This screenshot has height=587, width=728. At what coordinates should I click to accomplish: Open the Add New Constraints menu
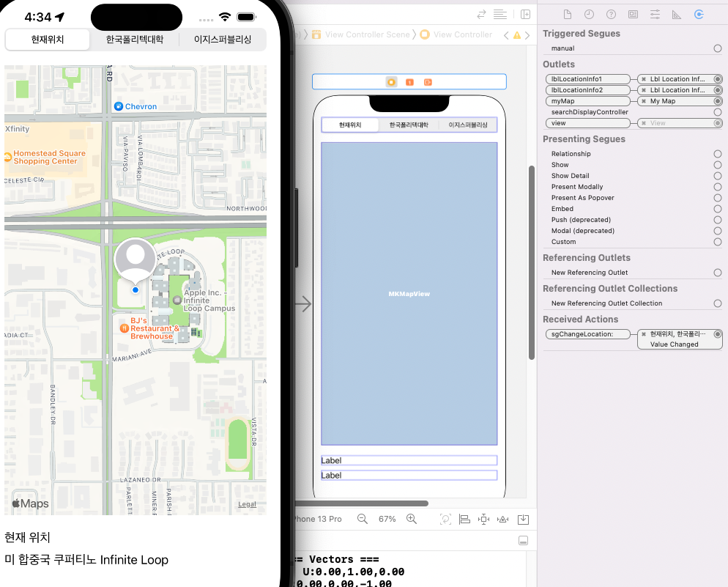coord(483,519)
